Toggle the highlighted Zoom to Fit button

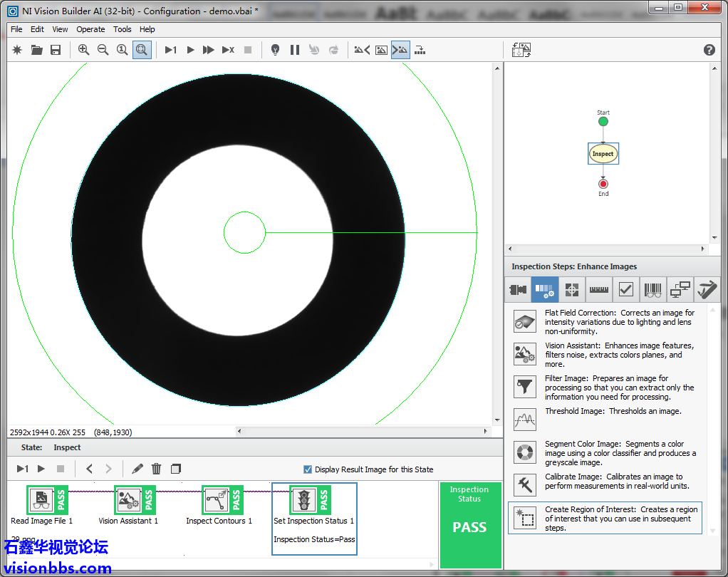pos(142,50)
